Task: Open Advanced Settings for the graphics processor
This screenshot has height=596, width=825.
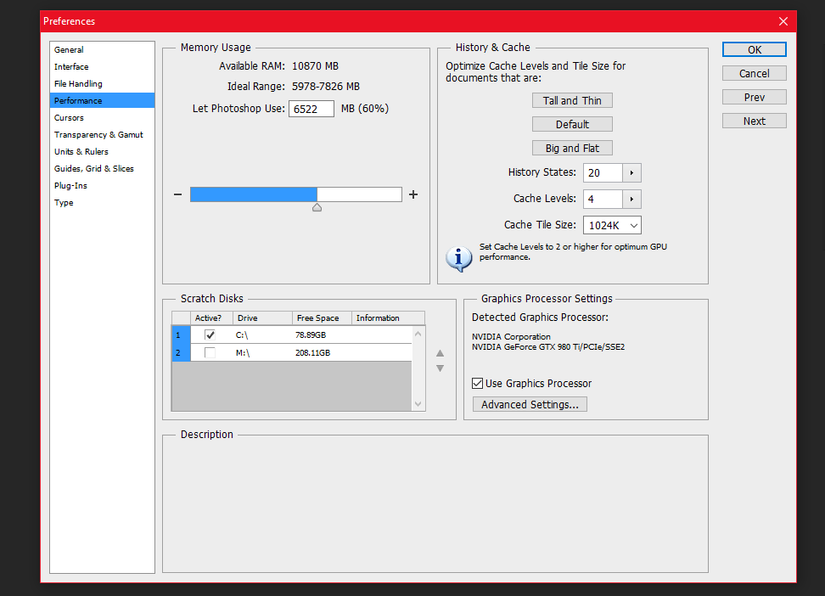Action: pyautogui.click(x=529, y=404)
